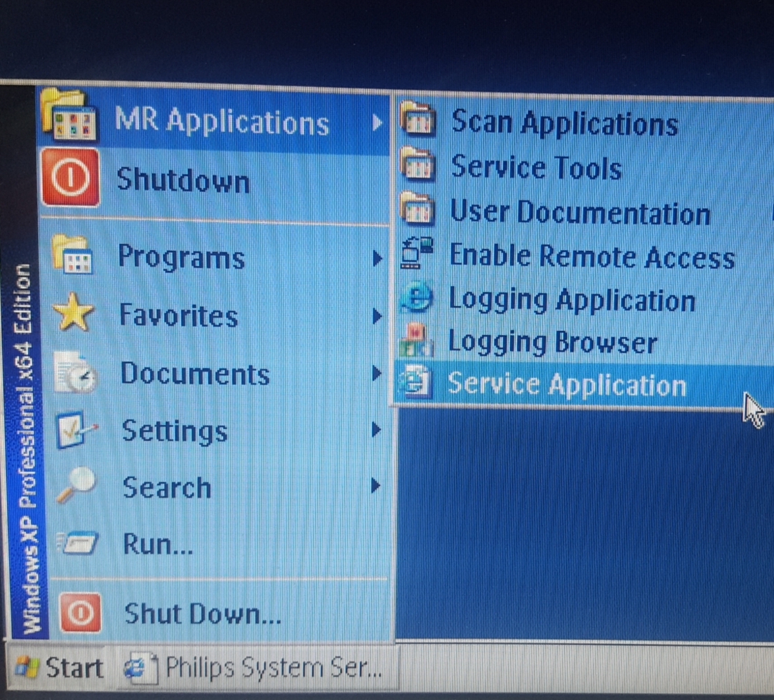Click the User Documentation folder icon
This screenshot has height=700, width=774.
pyautogui.click(x=417, y=208)
